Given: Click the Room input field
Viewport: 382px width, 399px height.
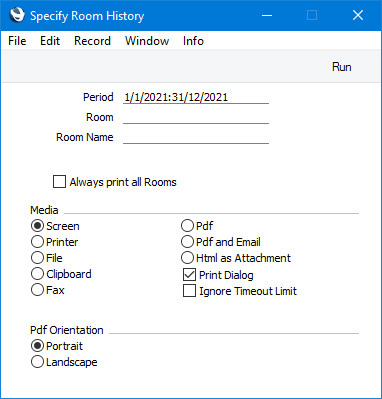Looking at the screenshot, I should pyautogui.click(x=196, y=117).
